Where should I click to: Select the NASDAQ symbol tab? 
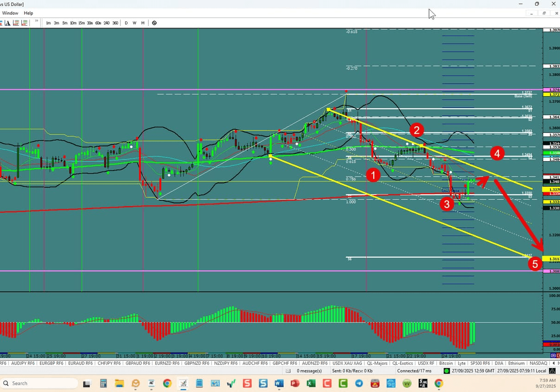pos(538,363)
